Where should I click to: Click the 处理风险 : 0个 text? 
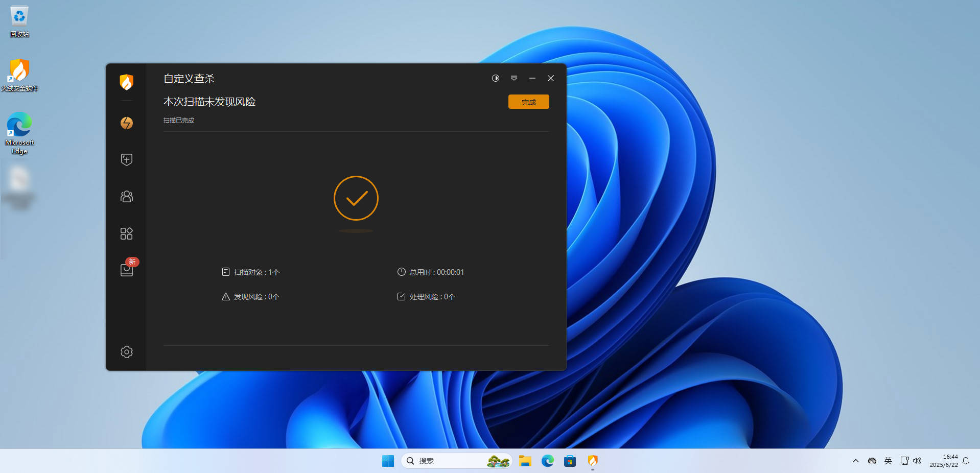(x=432, y=297)
